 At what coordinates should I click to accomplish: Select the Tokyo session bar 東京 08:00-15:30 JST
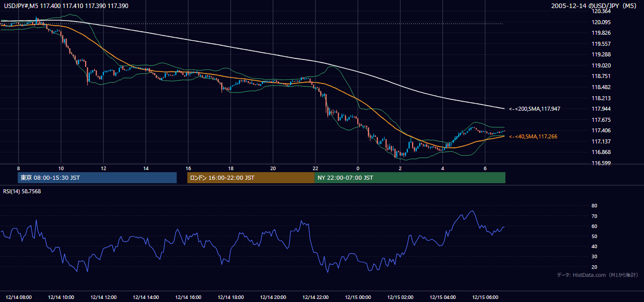tap(97, 178)
